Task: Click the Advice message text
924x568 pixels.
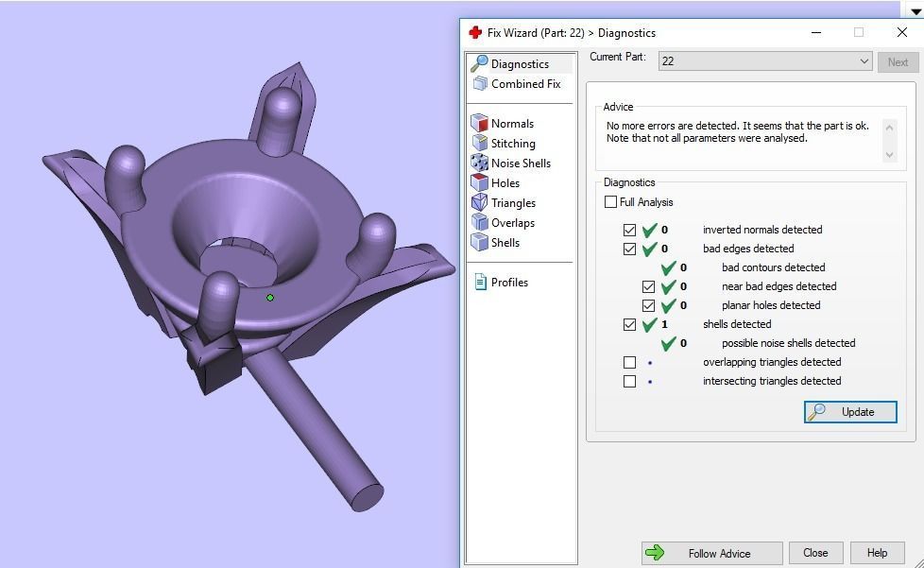Action: coord(737,132)
